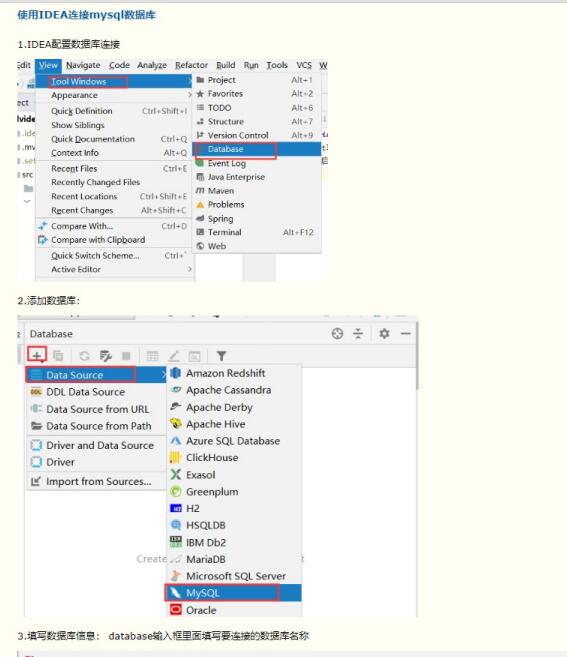Click the Terminal icon
Screen dimensions: 567x657
200,232
